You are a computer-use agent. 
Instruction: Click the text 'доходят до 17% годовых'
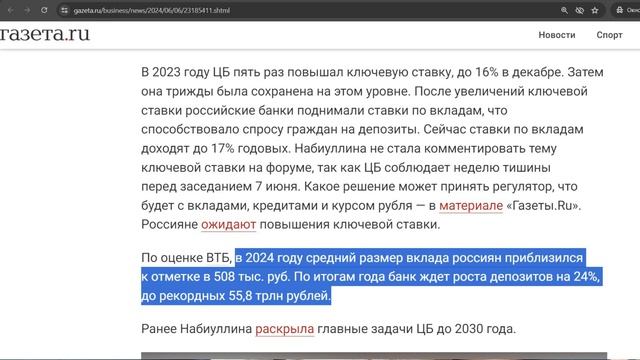(x=215, y=149)
